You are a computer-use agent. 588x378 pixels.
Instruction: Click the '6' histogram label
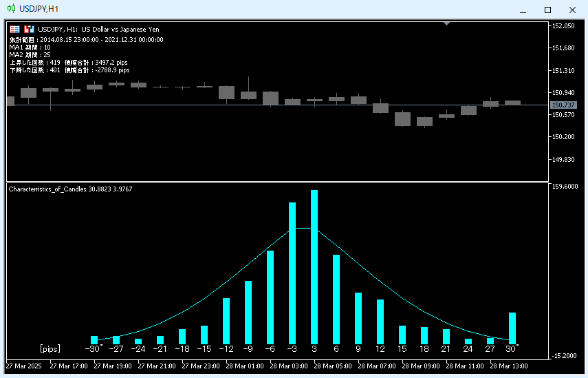pos(336,349)
